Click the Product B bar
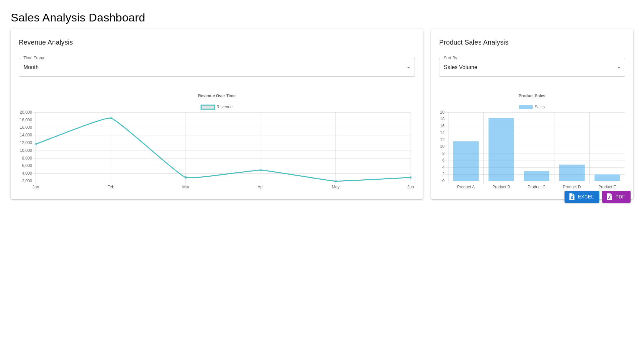The image size is (644, 362). click(501, 149)
